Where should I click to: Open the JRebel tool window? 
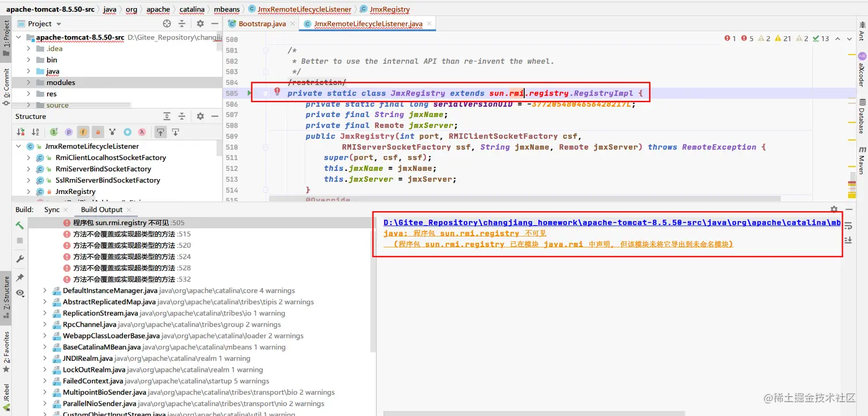click(6, 398)
